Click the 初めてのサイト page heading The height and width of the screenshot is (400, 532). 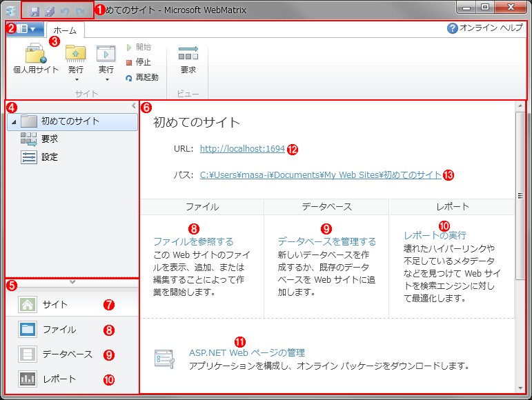197,122
